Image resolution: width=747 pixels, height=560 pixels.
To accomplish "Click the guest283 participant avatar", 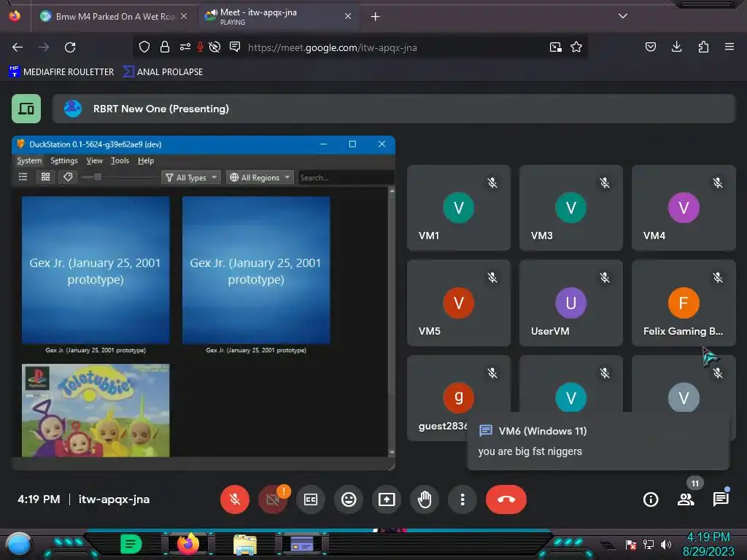I will tap(459, 397).
